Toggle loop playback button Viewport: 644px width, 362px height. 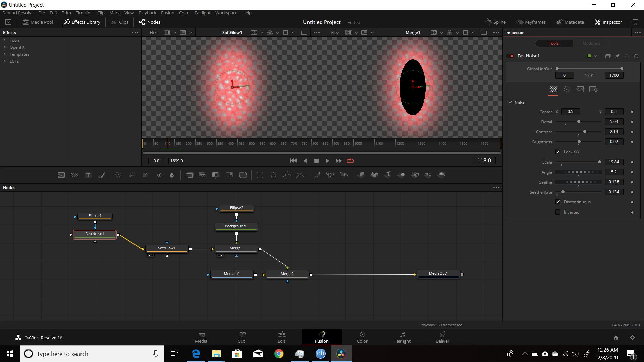(350, 161)
